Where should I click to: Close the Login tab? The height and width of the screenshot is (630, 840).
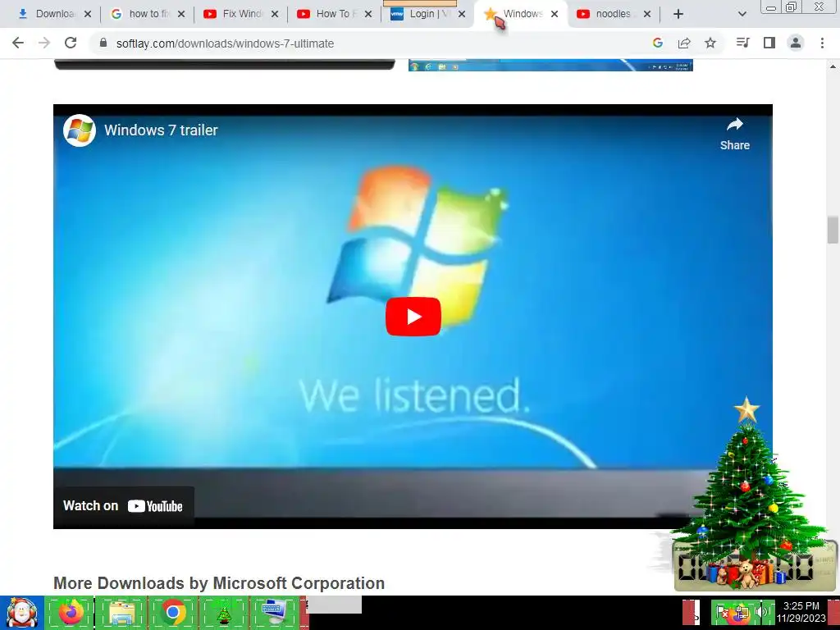(462, 15)
